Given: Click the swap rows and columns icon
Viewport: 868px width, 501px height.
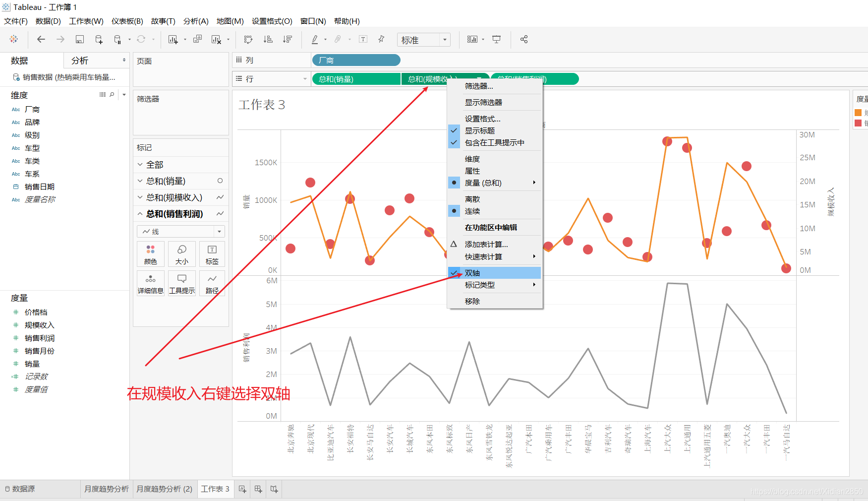Looking at the screenshot, I should point(248,39).
